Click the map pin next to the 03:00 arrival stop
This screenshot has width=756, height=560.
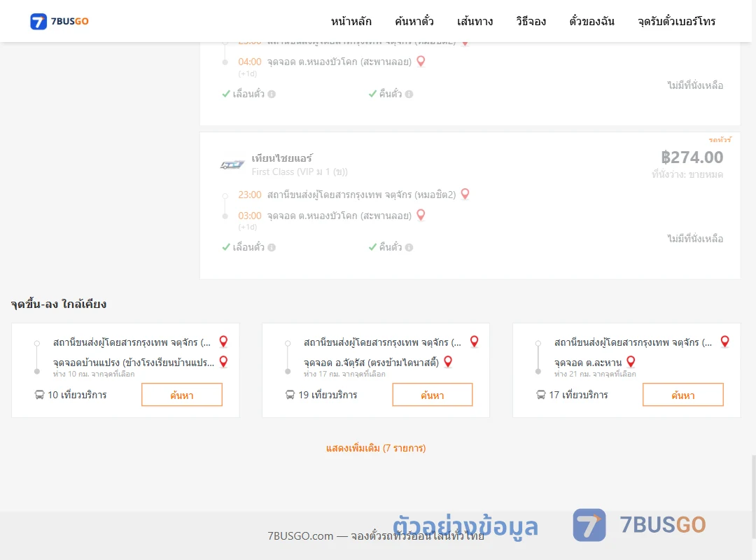click(x=421, y=215)
